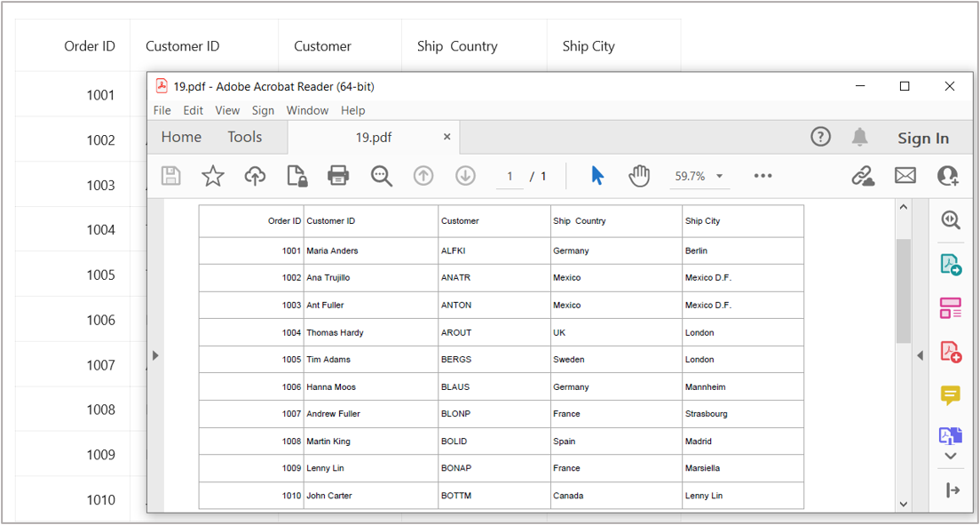Open the yellow Comment tool
Screen dimensions: 980x525
tap(951, 395)
